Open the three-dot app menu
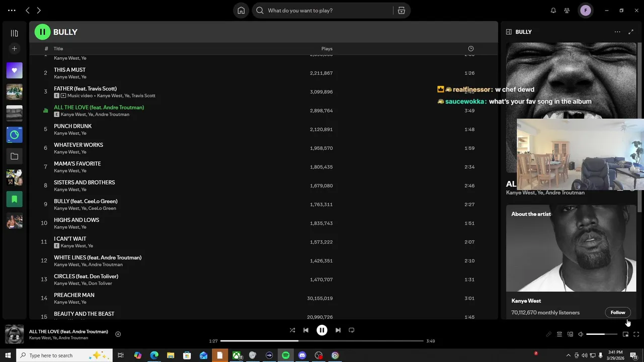The image size is (644, 362). click(x=12, y=11)
